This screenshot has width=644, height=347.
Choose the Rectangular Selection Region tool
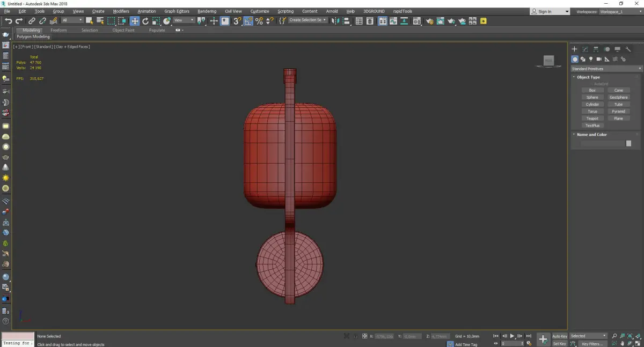coord(111,21)
